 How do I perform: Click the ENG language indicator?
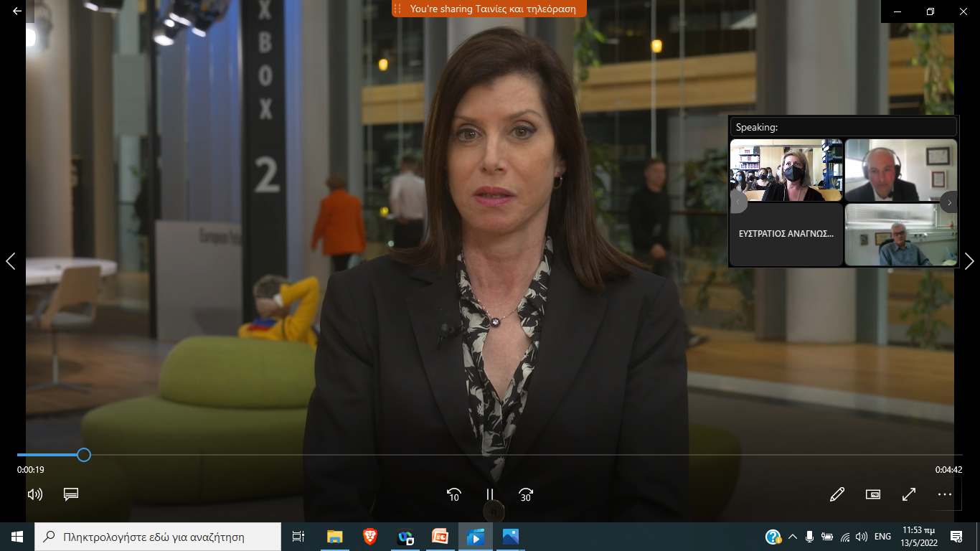[882, 537]
